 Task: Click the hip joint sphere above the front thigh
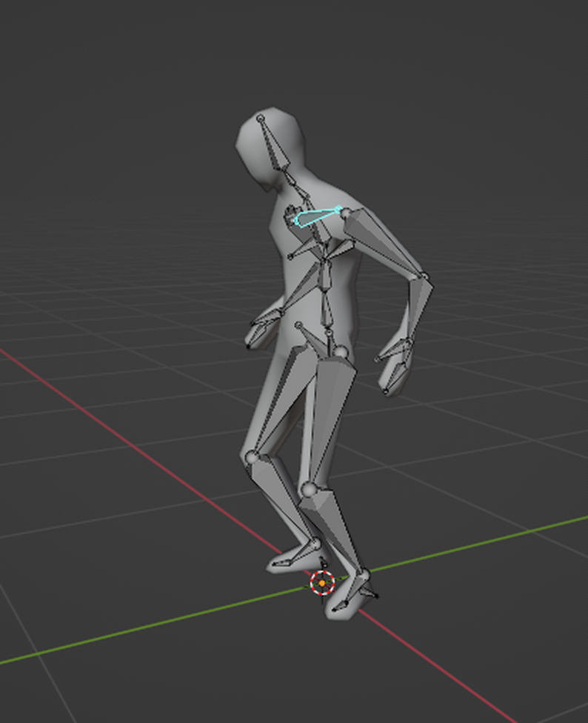coord(340,353)
